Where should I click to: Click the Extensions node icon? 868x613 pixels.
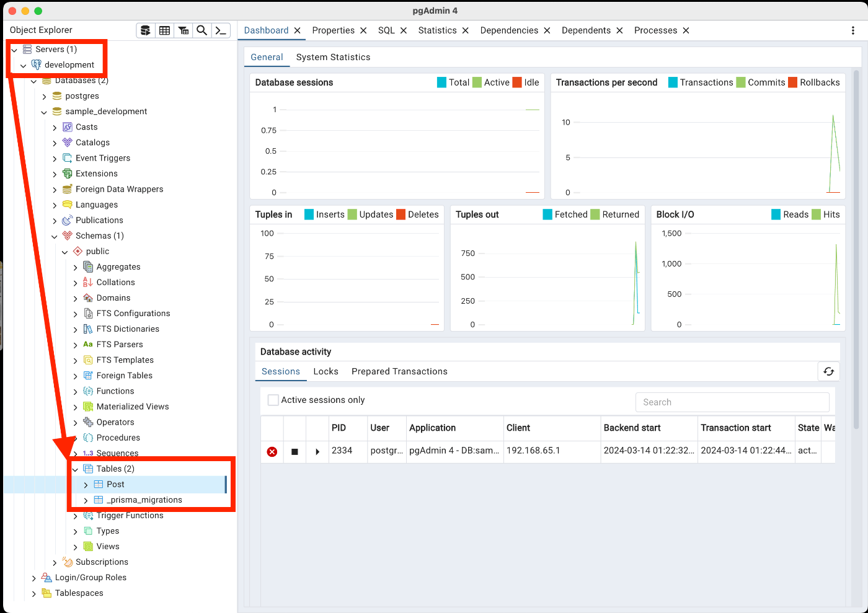coord(68,174)
